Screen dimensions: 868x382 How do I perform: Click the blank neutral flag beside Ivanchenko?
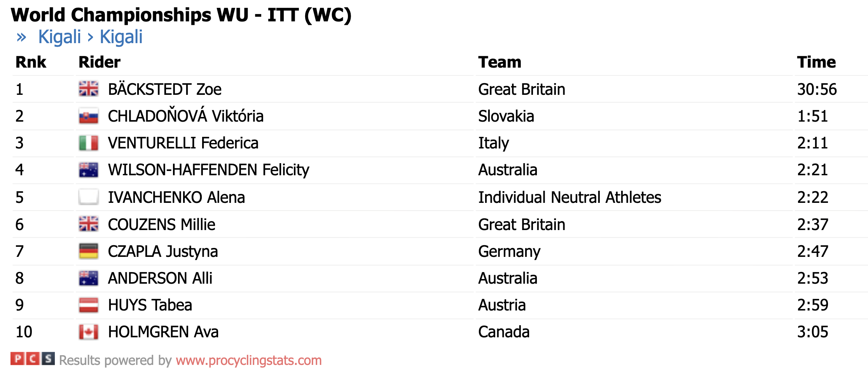point(88,197)
